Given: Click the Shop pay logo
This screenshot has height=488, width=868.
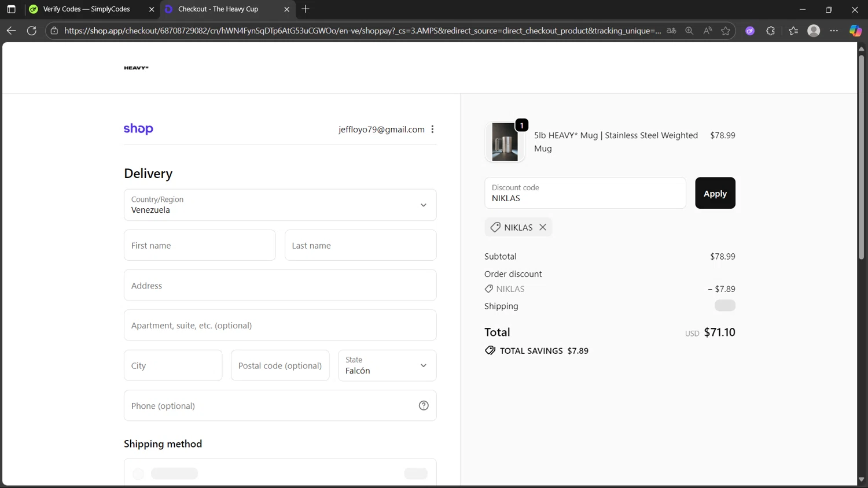Looking at the screenshot, I should click(138, 129).
